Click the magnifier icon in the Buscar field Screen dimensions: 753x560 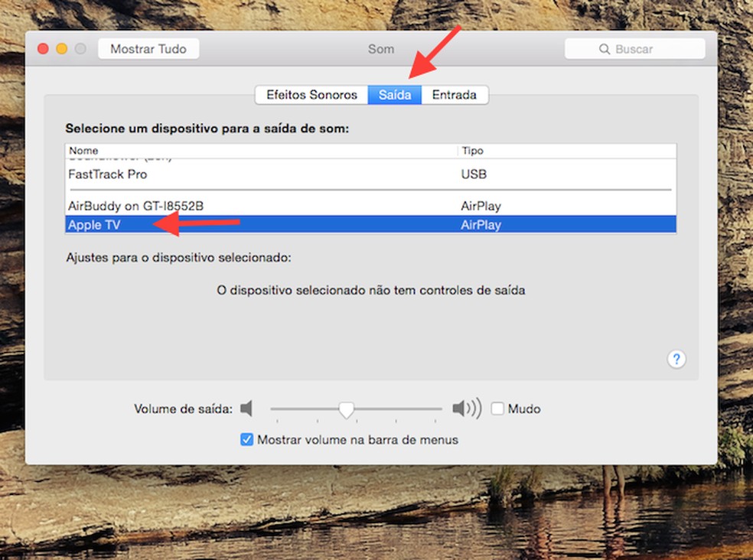coord(605,48)
